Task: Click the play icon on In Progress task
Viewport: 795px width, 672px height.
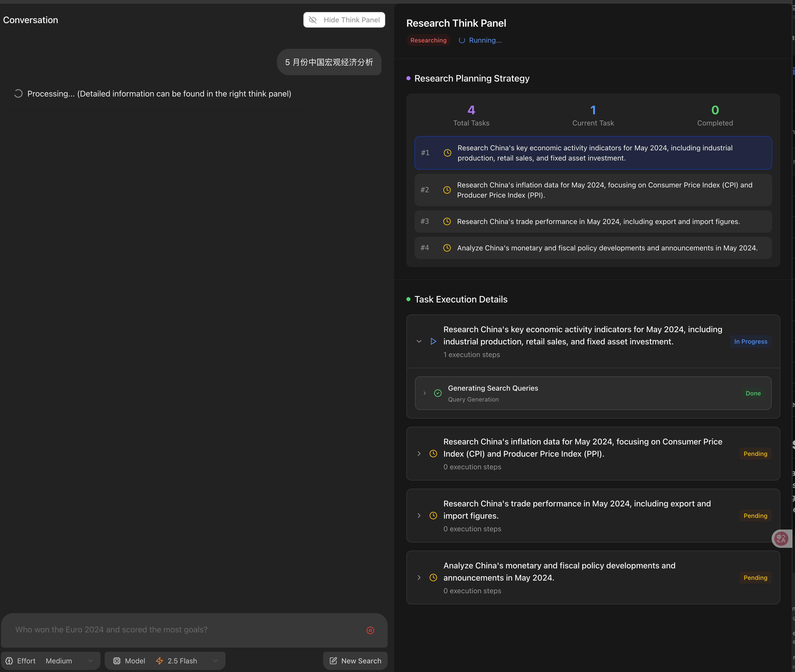Action: [x=433, y=341]
